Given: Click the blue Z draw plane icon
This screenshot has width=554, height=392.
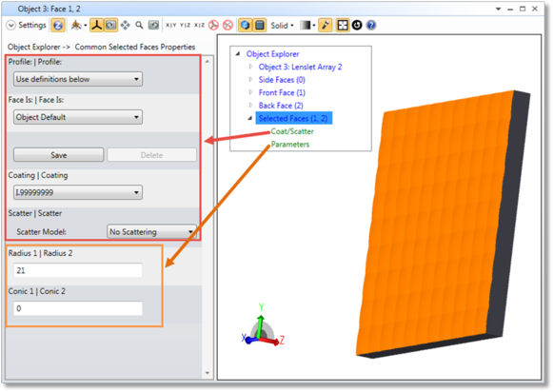Looking at the screenshot, I should 58,26.
